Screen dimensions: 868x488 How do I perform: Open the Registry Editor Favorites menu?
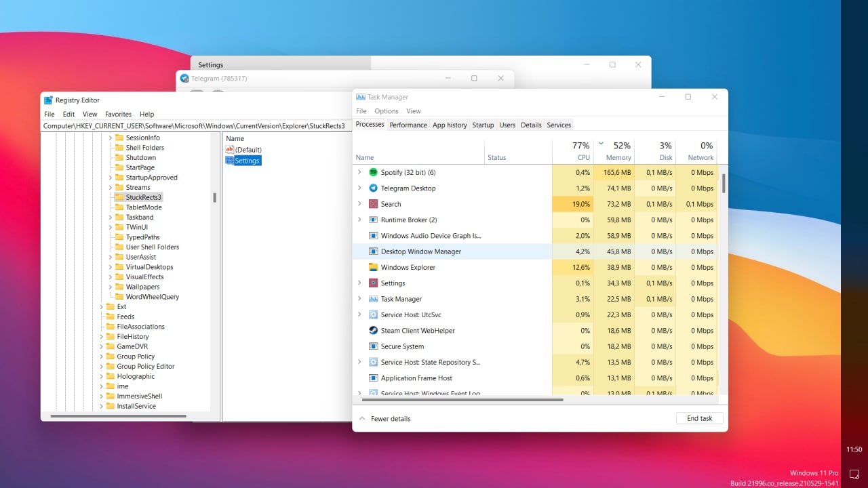(x=118, y=114)
